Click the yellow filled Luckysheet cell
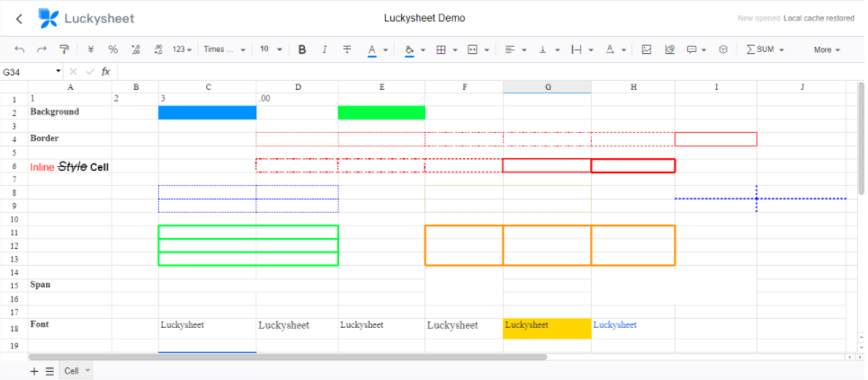The height and width of the screenshot is (380, 868). [x=546, y=328]
